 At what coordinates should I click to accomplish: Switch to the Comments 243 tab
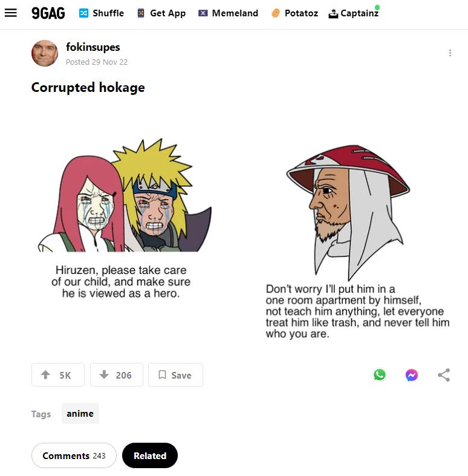tap(74, 455)
